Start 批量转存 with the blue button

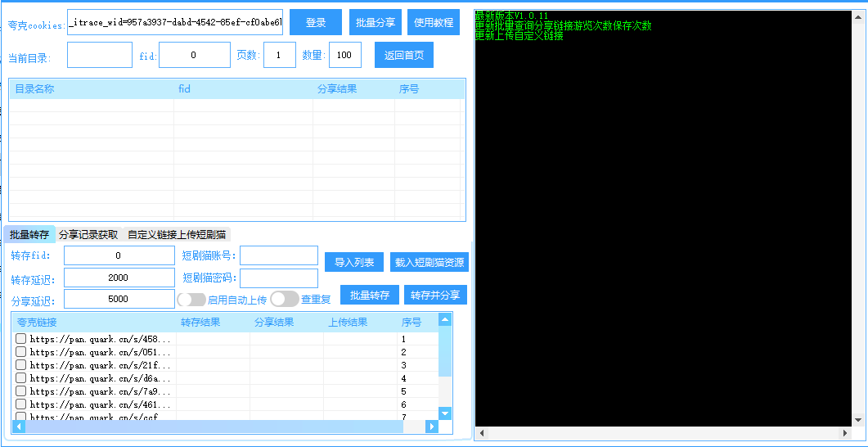click(370, 295)
